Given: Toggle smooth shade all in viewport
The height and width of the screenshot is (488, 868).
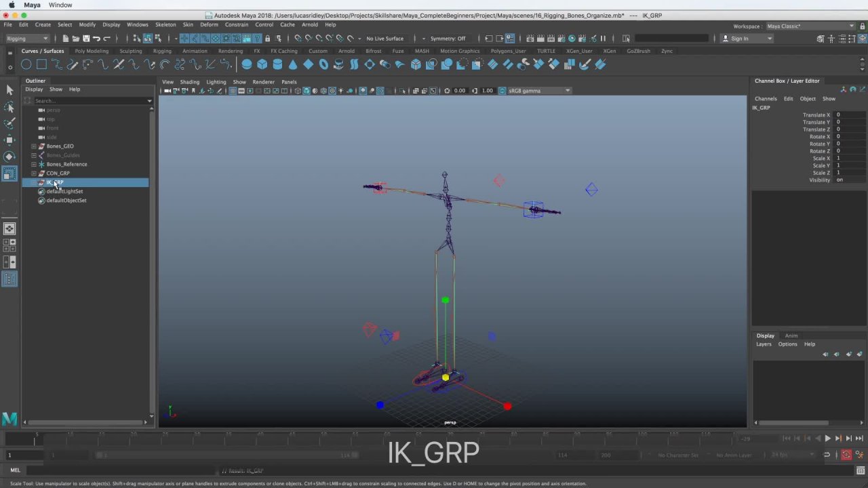Looking at the screenshot, I should click(x=307, y=91).
